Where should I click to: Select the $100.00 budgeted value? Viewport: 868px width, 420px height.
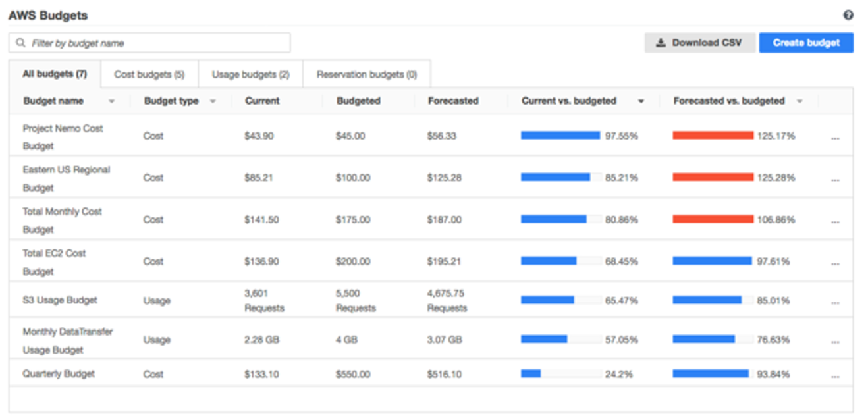tap(353, 177)
